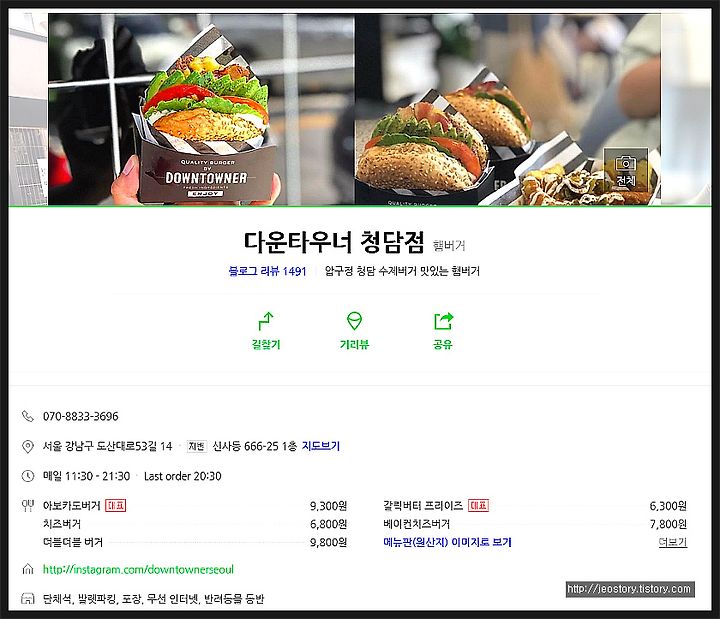Click the 다운타우너 청담점 title
This screenshot has height=619, width=720.
point(334,242)
